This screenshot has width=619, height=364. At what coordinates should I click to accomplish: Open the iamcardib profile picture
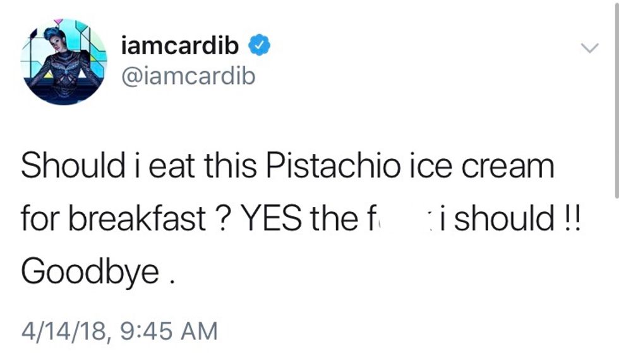click(64, 62)
